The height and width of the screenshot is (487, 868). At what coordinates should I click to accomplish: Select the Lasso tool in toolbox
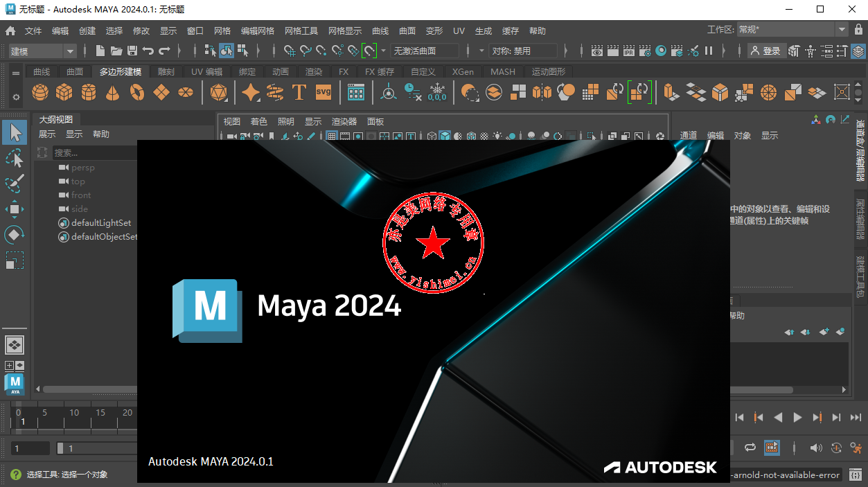(x=15, y=158)
